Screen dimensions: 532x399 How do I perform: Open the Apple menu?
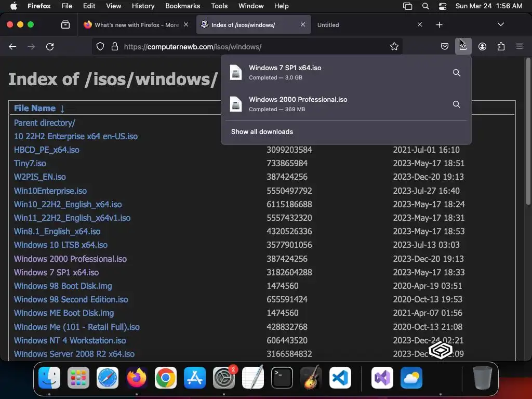(14, 6)
